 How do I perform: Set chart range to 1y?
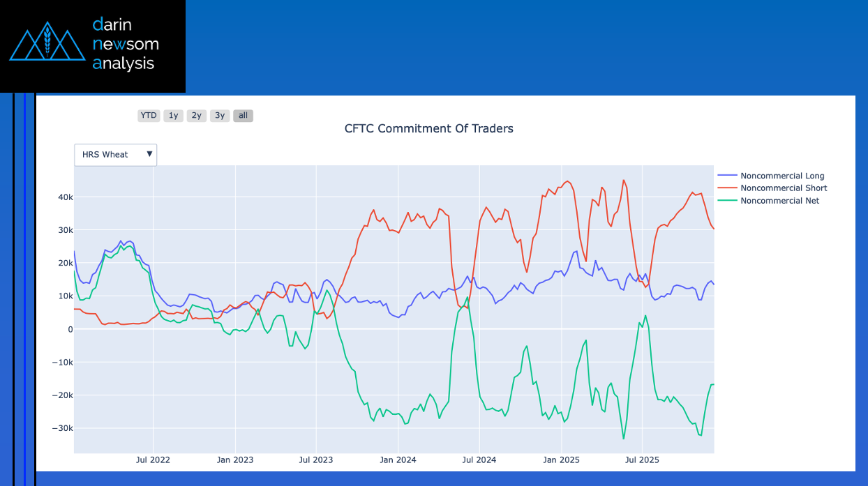173,116
